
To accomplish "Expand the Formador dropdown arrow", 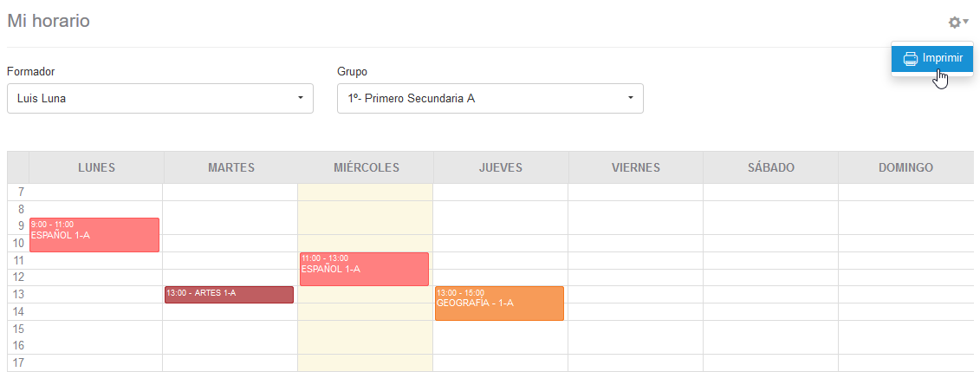I will tap(300, 98).
